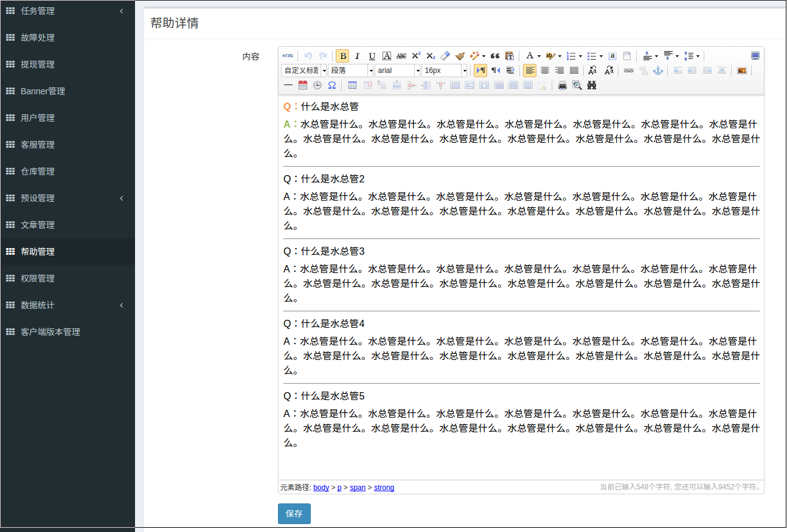Screen dimensions: 787x532
Task: Toggle fullscreen editor mode
Action: 755,56
